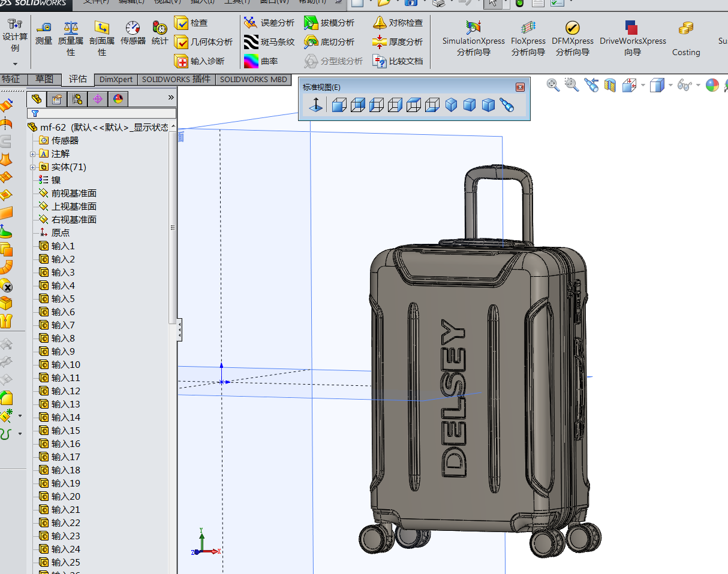Click the feature tree filter field

tap(102, 113)
